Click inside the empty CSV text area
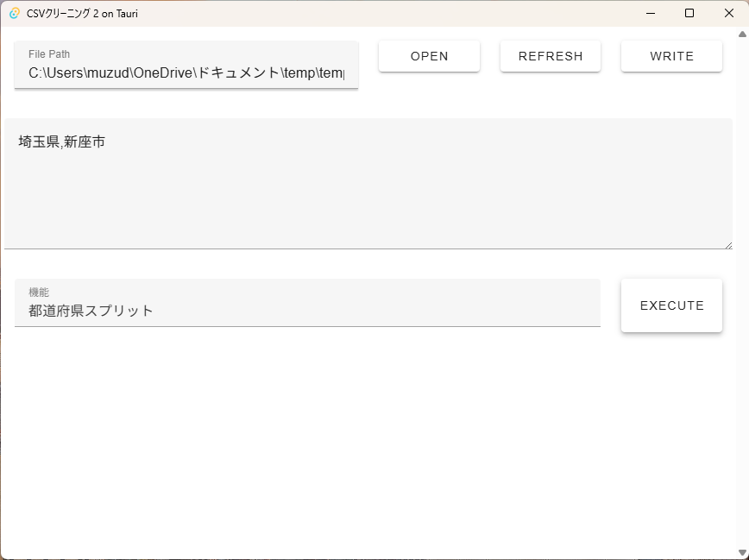The width and height of the screenshot is (749, 560). pos(368,201)
